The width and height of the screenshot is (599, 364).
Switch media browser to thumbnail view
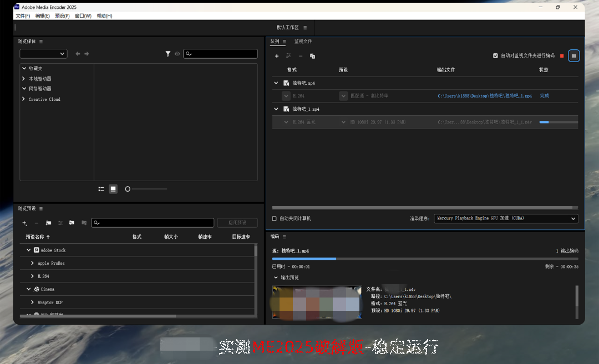point(113,189)
